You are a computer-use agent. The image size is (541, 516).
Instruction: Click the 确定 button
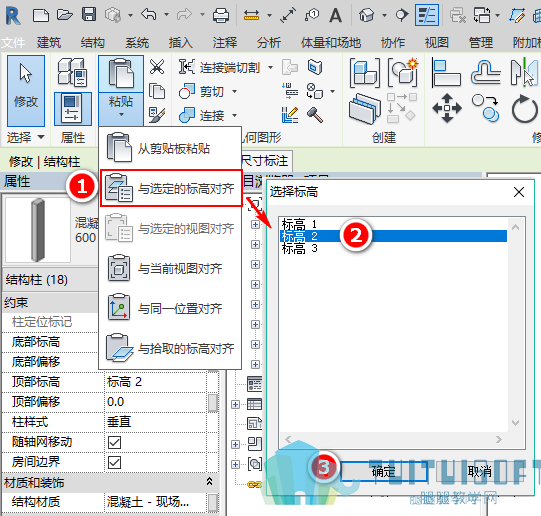tap(384, 471)
